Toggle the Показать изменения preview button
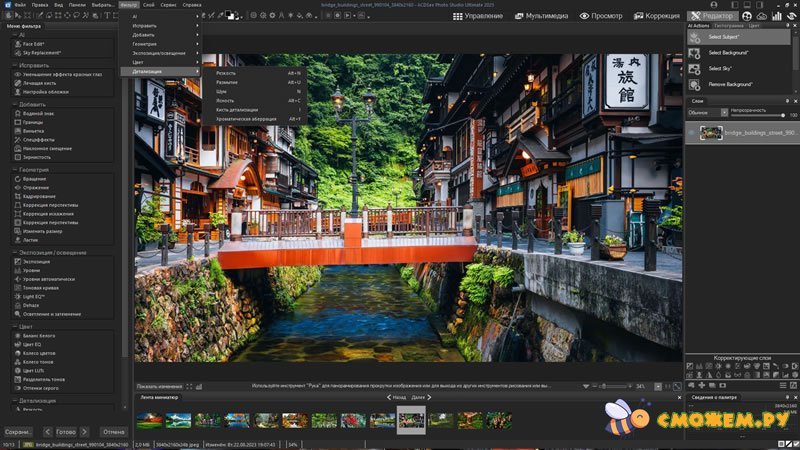Screen dimensions: 800x450 (160, 386)
